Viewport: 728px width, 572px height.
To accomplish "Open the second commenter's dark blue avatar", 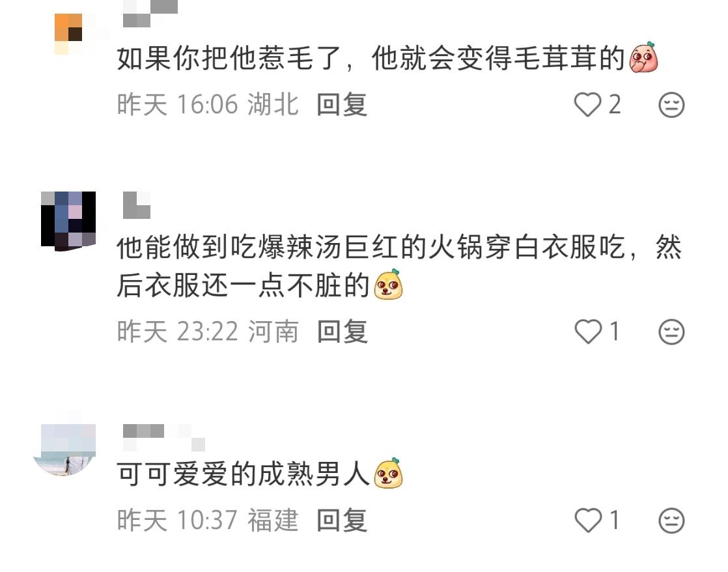I will [x=68, y=221].
